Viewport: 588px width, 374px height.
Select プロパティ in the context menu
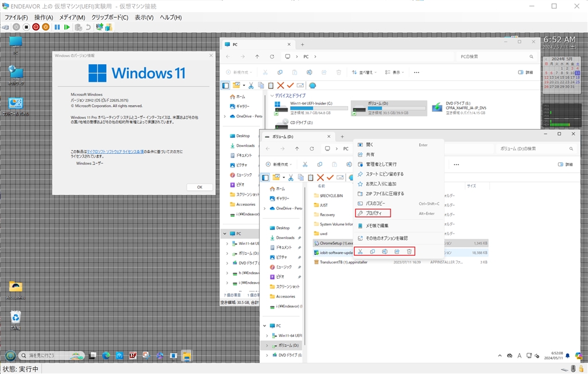tap(373, 213)
